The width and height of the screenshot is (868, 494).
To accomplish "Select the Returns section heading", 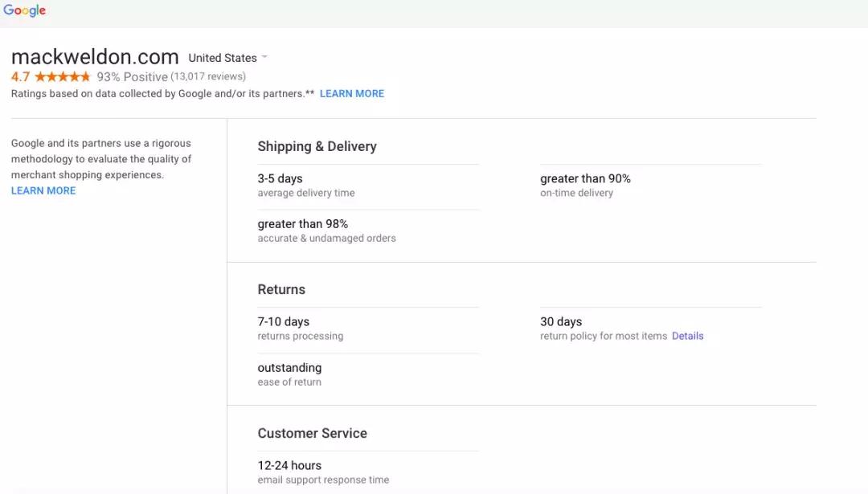I will click(281, 290).
